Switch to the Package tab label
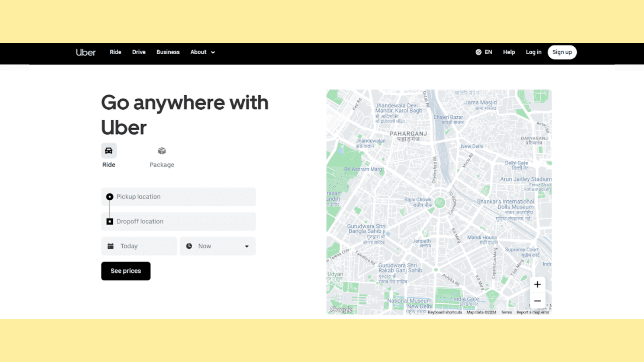The width and height of the screenshot is (644, 362). [x=162, y=165]
